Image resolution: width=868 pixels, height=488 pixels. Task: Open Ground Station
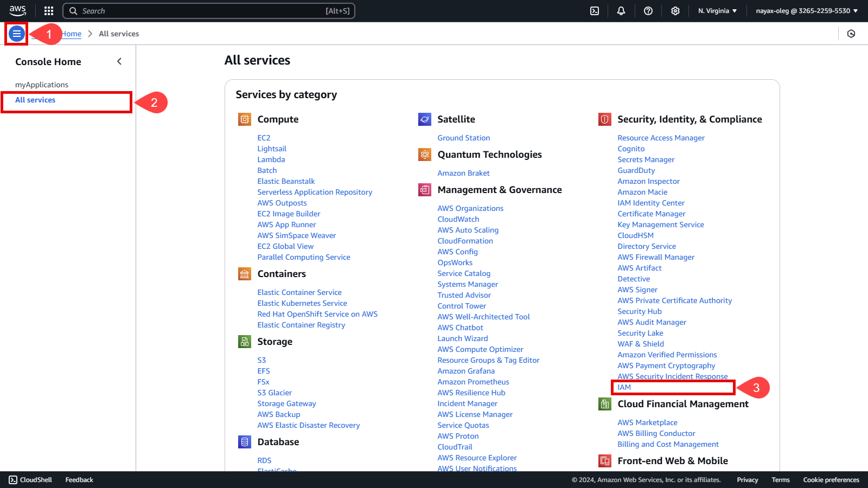[x=464, y=138]
